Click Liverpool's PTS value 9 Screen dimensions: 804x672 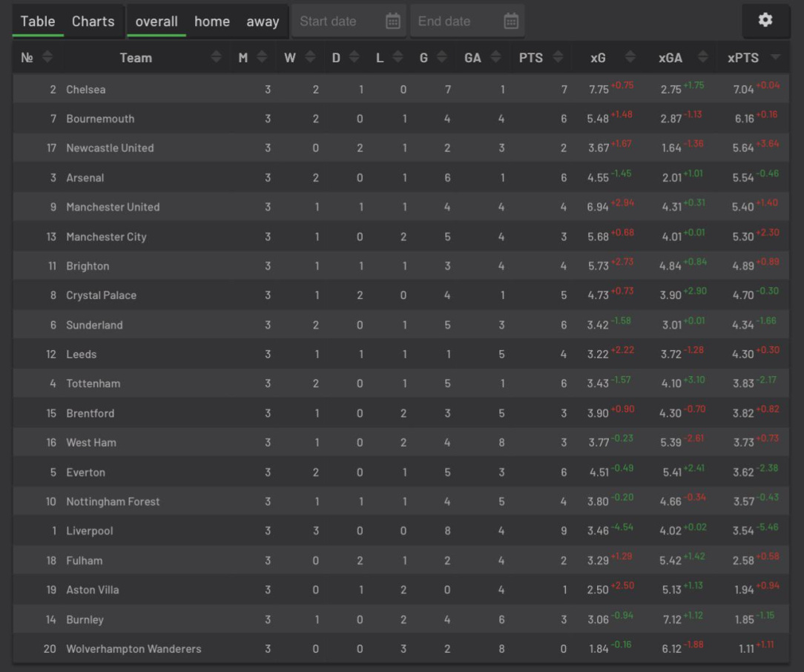pyautogui.click(x=564, y=531)
